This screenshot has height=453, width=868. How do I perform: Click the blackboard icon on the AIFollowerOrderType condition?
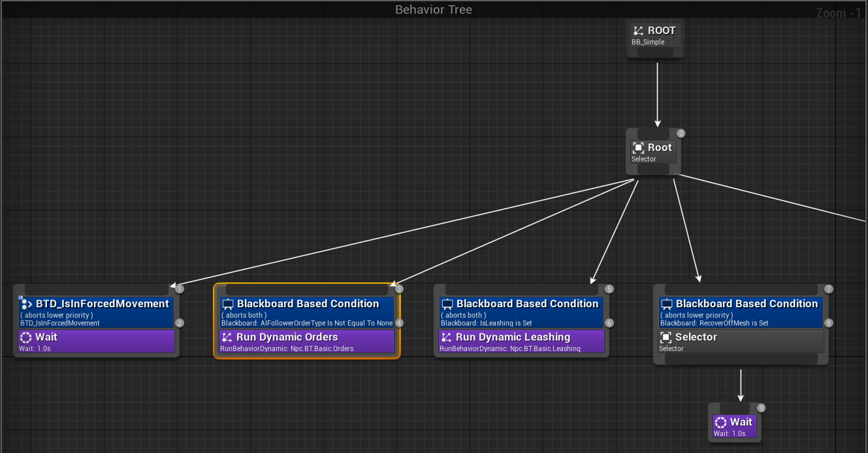coord(228,304)
